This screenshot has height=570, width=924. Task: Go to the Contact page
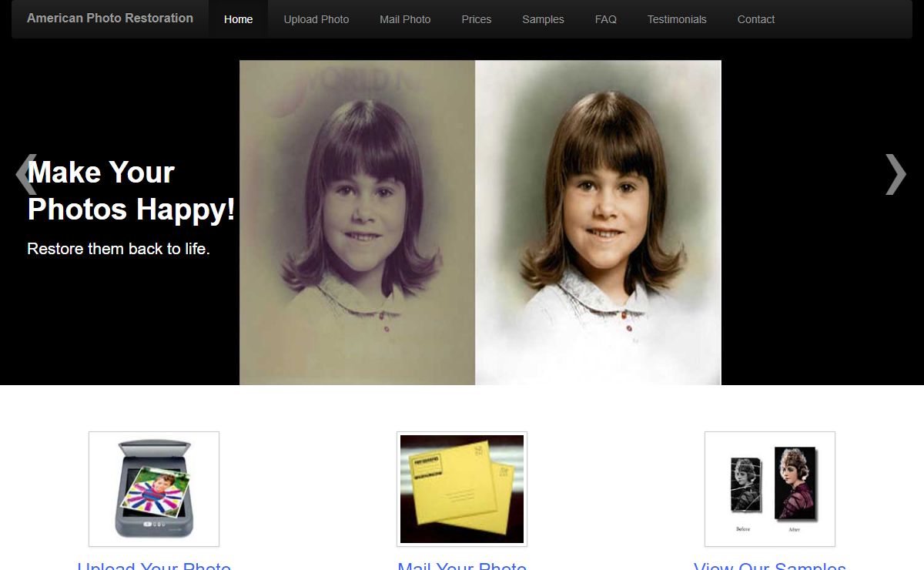click(x=755, y=19)
